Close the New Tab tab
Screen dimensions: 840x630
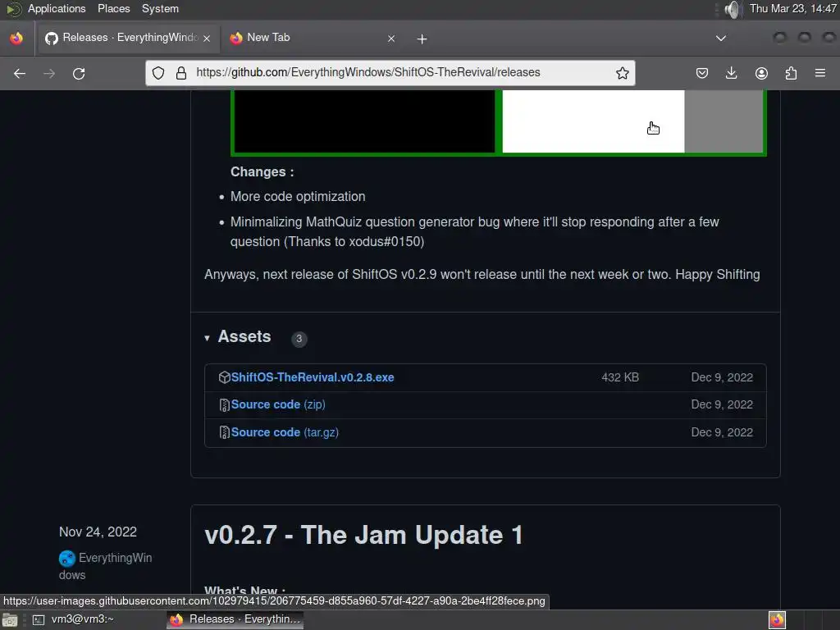(391, 38)
